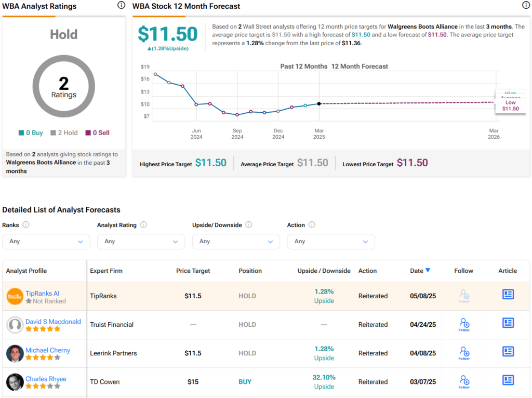Click the magenta 0 Sell legend swatch
The width and height of the screenshot is (532, 398).
[x=88, y=132]
